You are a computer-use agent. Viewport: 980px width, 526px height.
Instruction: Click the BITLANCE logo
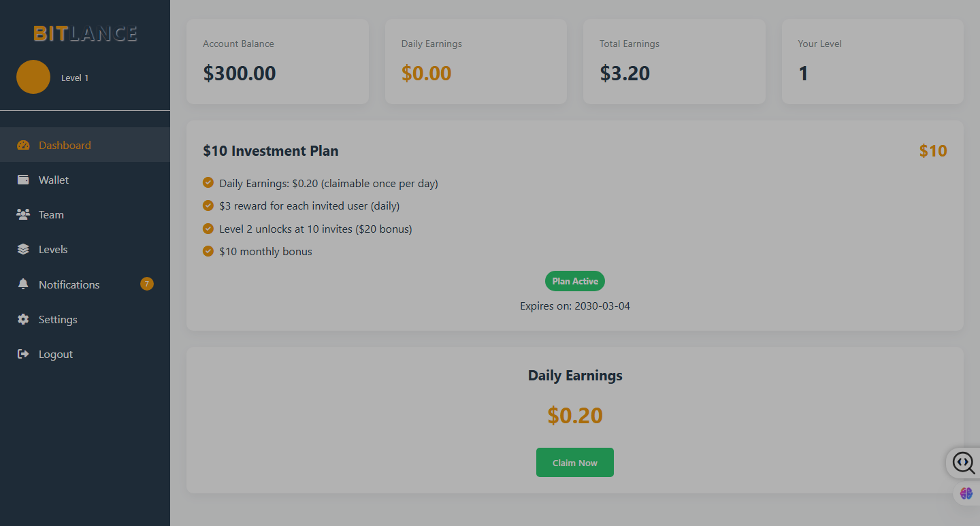(x=85, y=33)
